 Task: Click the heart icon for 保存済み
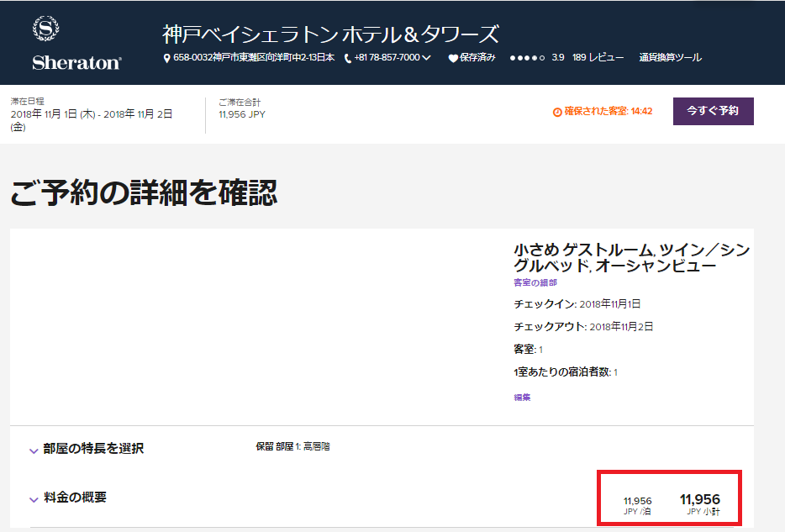tap(453, 59)
